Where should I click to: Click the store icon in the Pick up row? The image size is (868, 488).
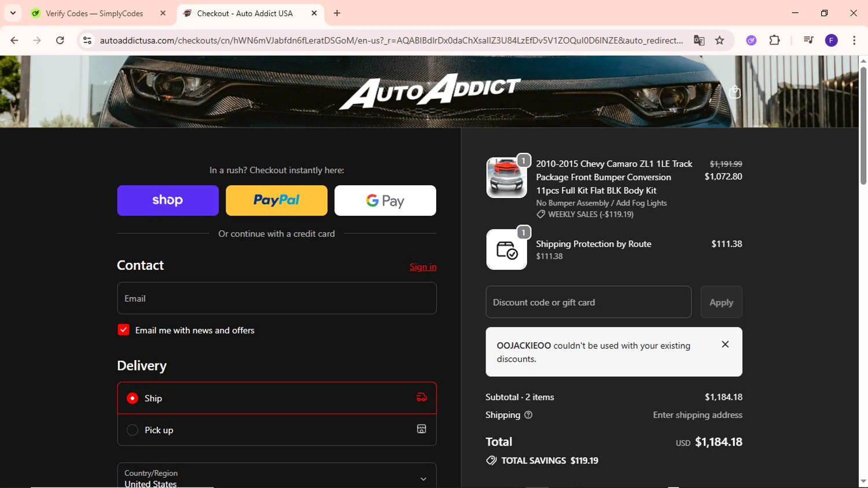coord(422,429)
